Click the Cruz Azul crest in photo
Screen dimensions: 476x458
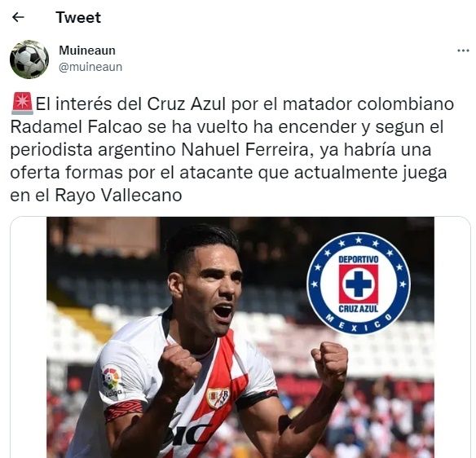coord(359,284)
